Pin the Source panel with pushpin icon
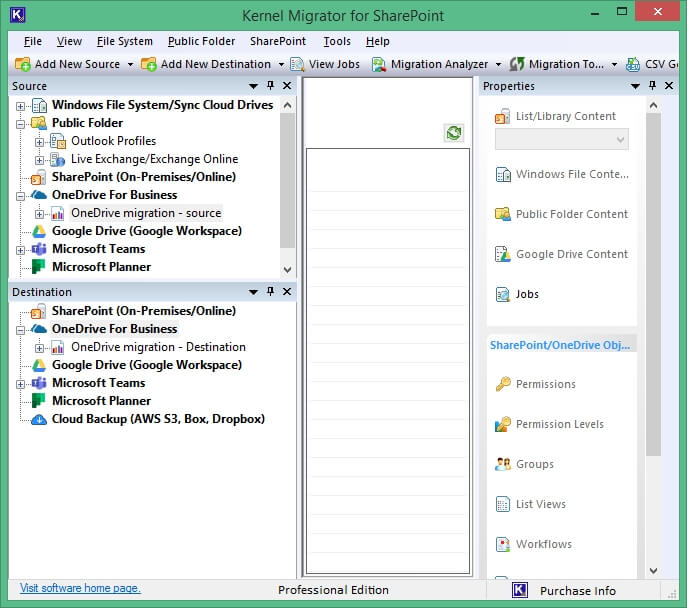 point(270,85)
